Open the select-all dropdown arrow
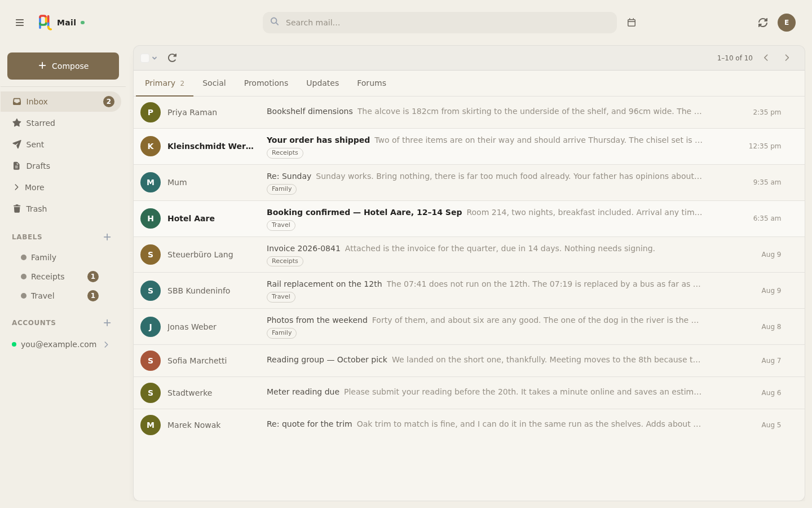This screenshot has width=812, height=508. (155, 58)
